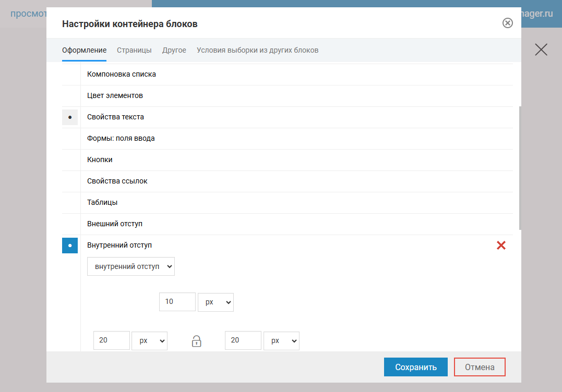Open the unit dropdown next to value 10
Viewport: 562px width, 392px height.
216,302
